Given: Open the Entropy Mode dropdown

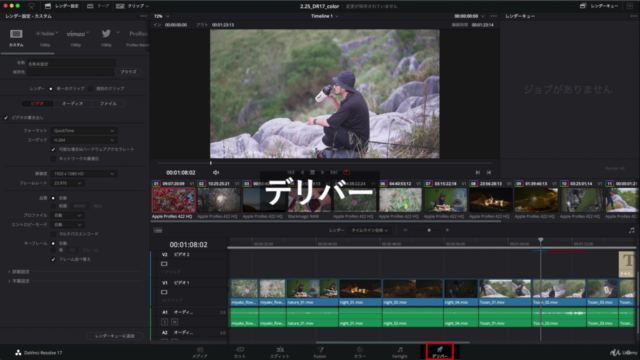Looking at the screenshot, I should pos(67,224).
